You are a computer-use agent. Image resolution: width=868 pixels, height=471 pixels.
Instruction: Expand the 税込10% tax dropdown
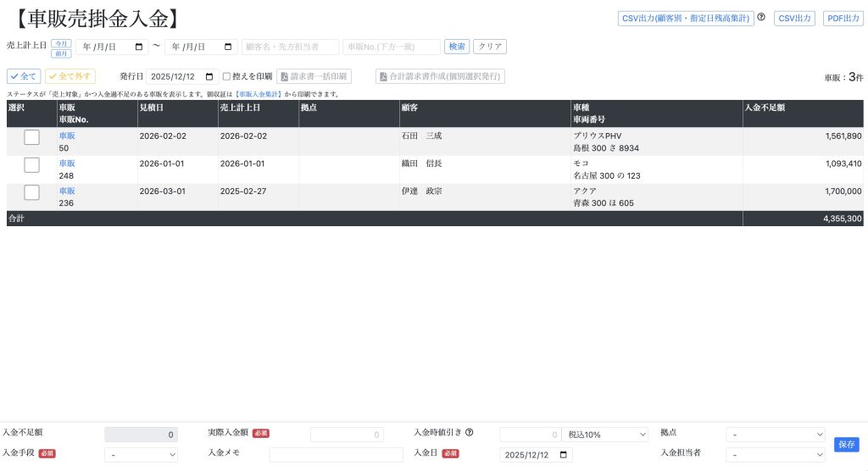coord(604,435)
